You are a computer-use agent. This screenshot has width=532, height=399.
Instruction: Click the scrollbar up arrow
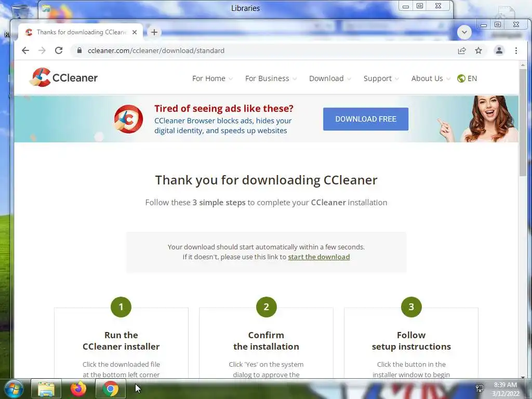523,64
